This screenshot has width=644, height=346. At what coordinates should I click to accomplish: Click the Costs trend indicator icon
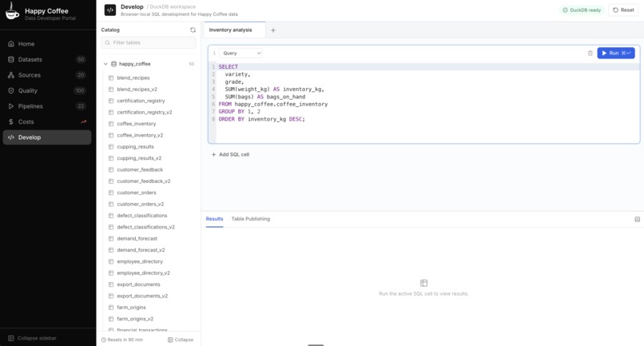(83, 122)
